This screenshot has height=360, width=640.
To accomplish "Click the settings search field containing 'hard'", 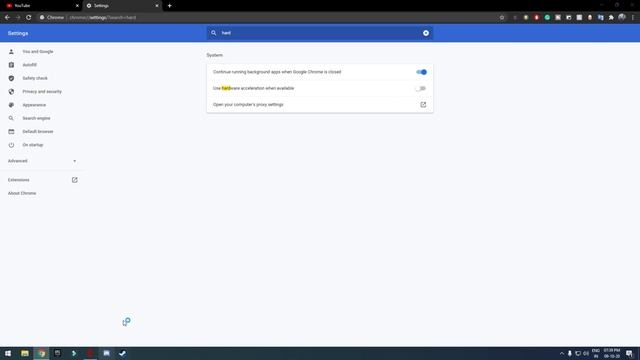I will [x=319, y=33].
